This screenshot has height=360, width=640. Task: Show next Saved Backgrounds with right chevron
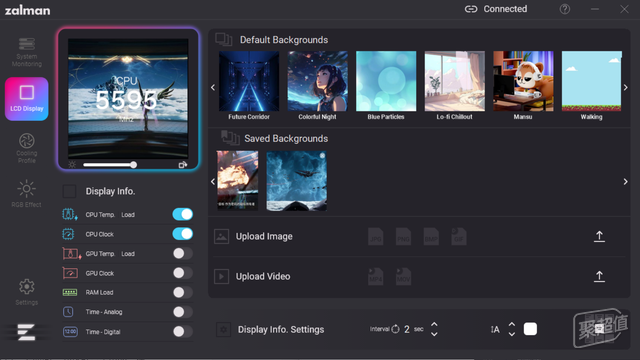(x=625, y=182)
